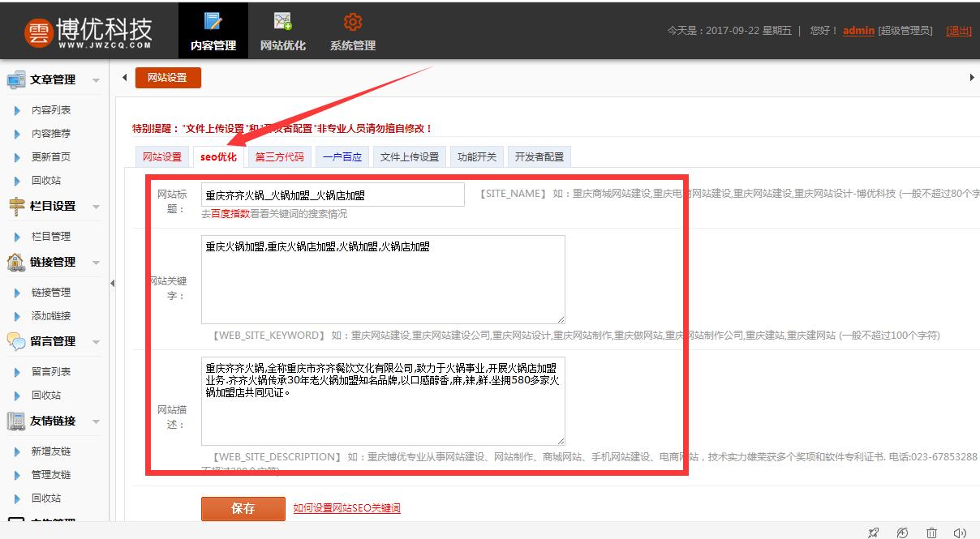Open 回收站 under 文章管理

coord(46,180)
